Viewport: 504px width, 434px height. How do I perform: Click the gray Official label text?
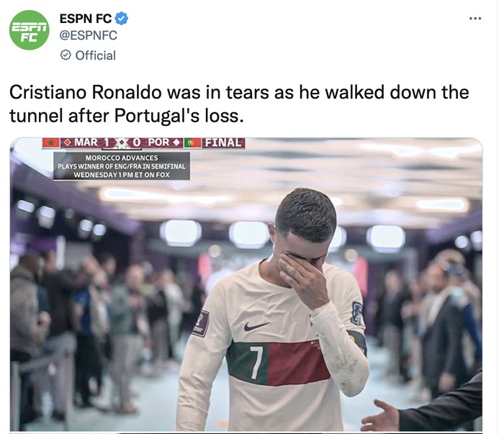(x=95, y=55)
